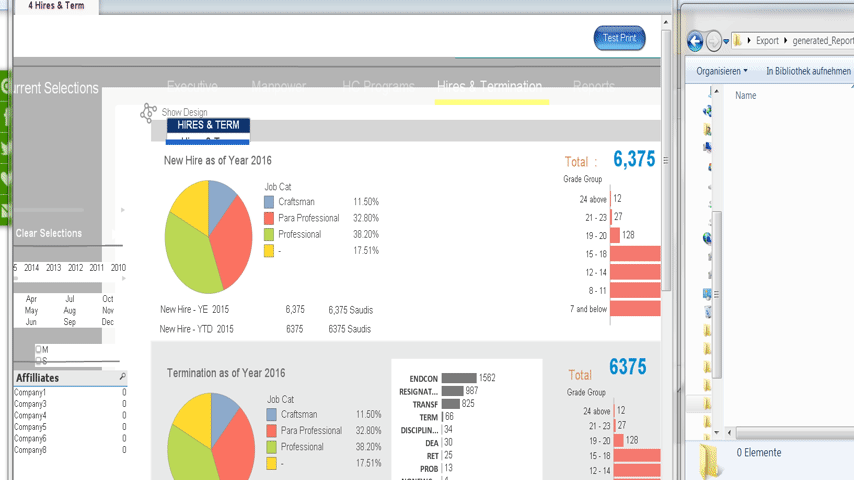Click generated_Report folder in Explorer address bar
The height and width of the screenshot is (480, 854).
tap(822, 40)
